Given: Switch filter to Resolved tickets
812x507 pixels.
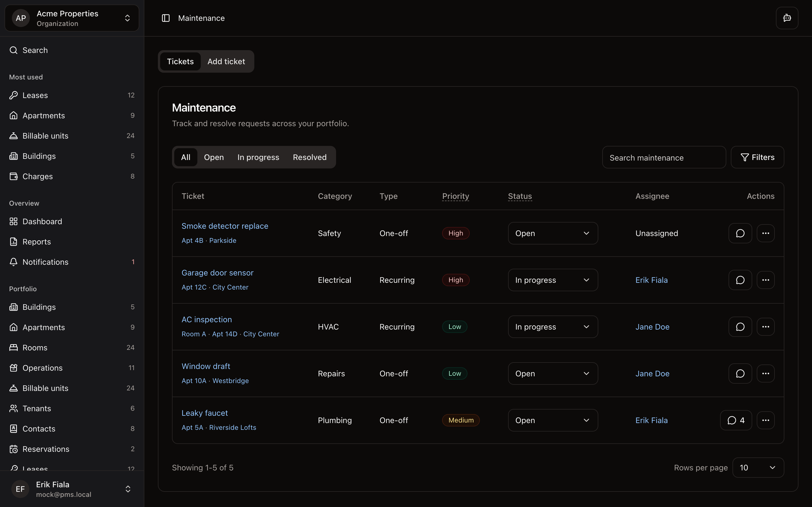Looking at the screenshot, I should tap(309, 157).
